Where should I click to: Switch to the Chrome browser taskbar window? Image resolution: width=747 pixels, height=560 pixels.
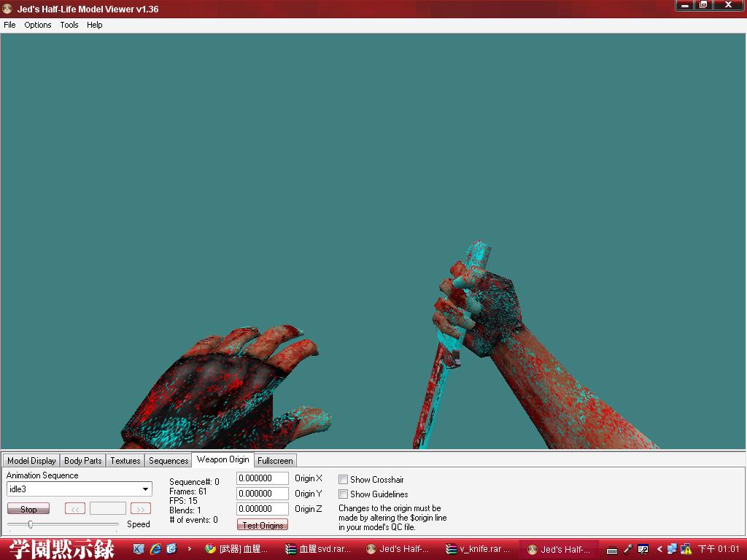click(237, 549)
